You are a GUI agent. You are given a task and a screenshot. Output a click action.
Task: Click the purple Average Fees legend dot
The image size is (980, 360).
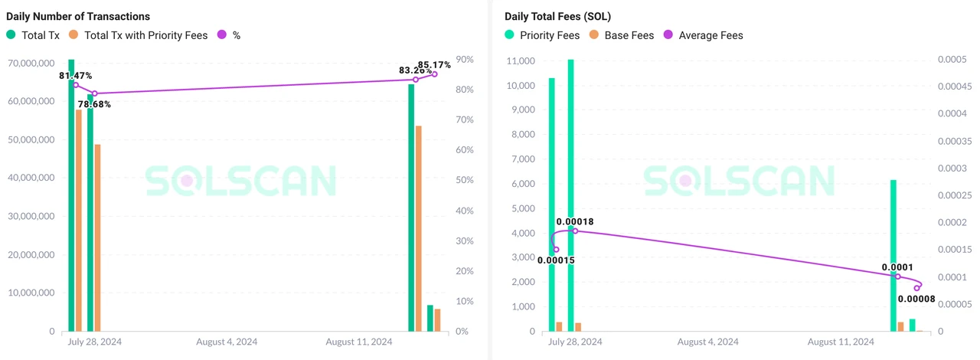668,35
